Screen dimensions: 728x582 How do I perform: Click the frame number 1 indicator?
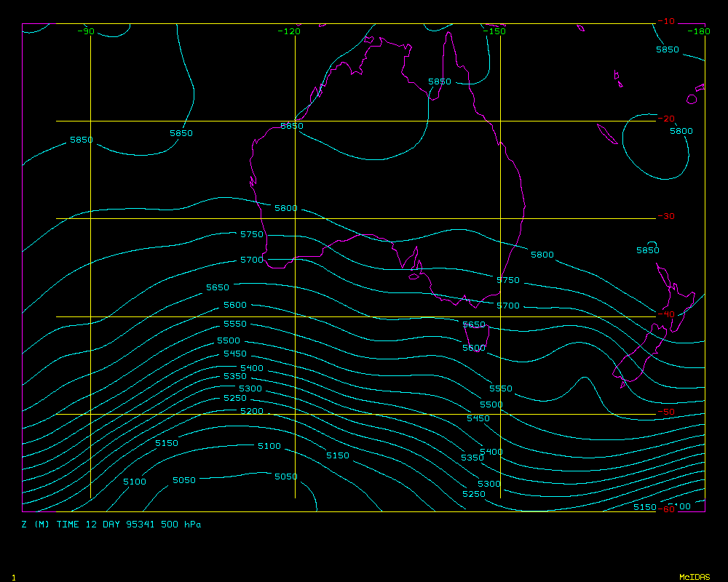click(x=14, y=577)
